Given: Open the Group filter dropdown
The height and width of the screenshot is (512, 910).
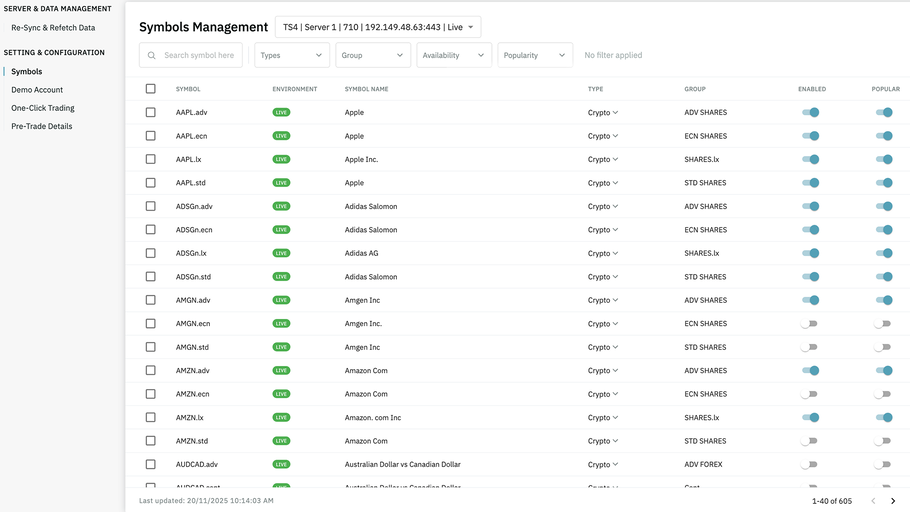Looking at the screenshot, I should [x=373, y=55].
